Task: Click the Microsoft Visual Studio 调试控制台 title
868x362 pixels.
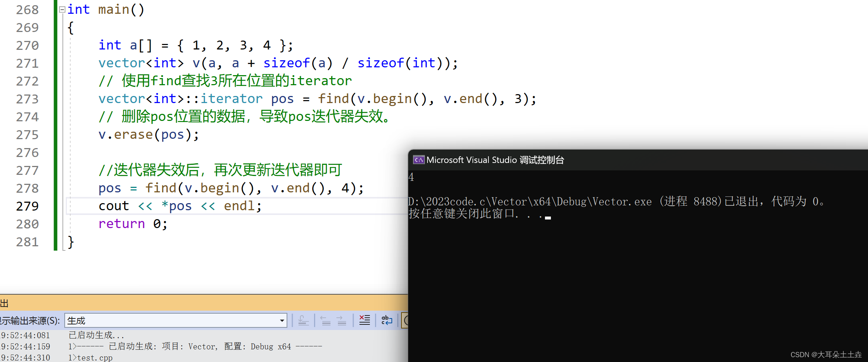Action: (495, 160)
